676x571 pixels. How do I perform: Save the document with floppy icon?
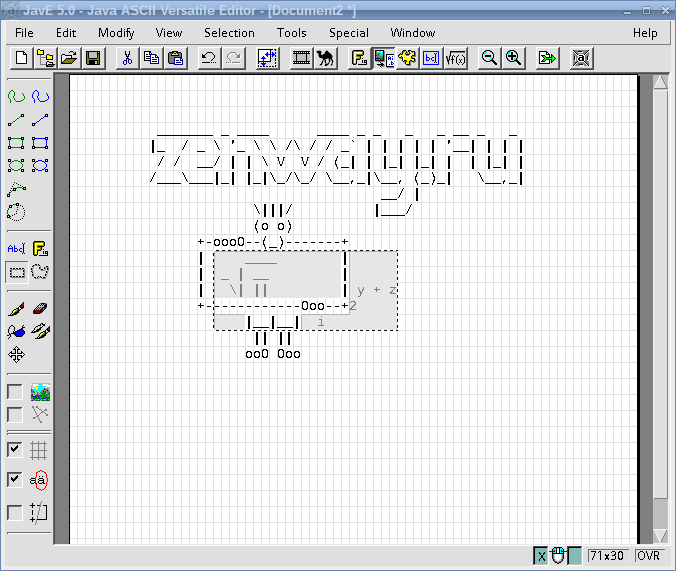click(x=93, y=58)
